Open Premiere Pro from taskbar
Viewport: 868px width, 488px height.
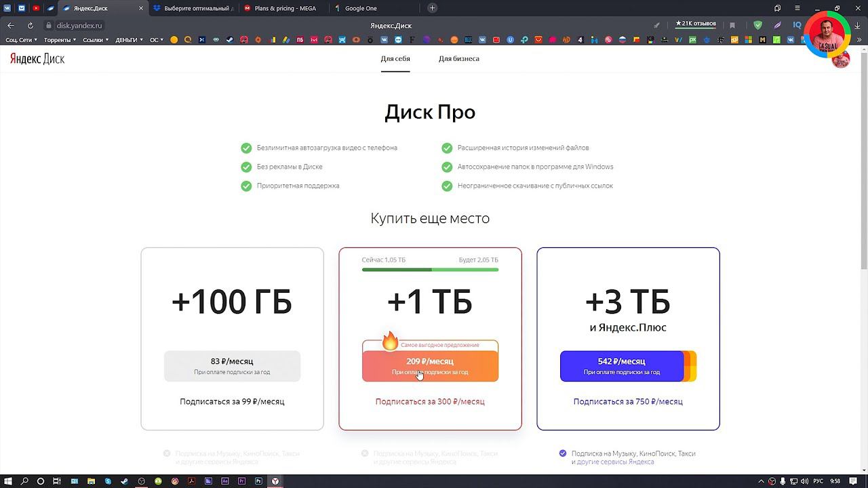(x=242, y=481)
